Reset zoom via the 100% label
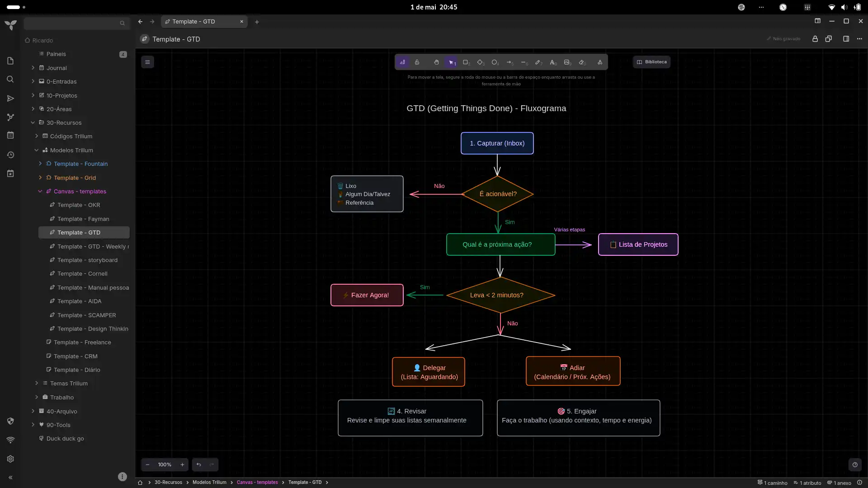The height and width of the screenshot is (488, 868). pyautogui.click(x=165, y=465)
